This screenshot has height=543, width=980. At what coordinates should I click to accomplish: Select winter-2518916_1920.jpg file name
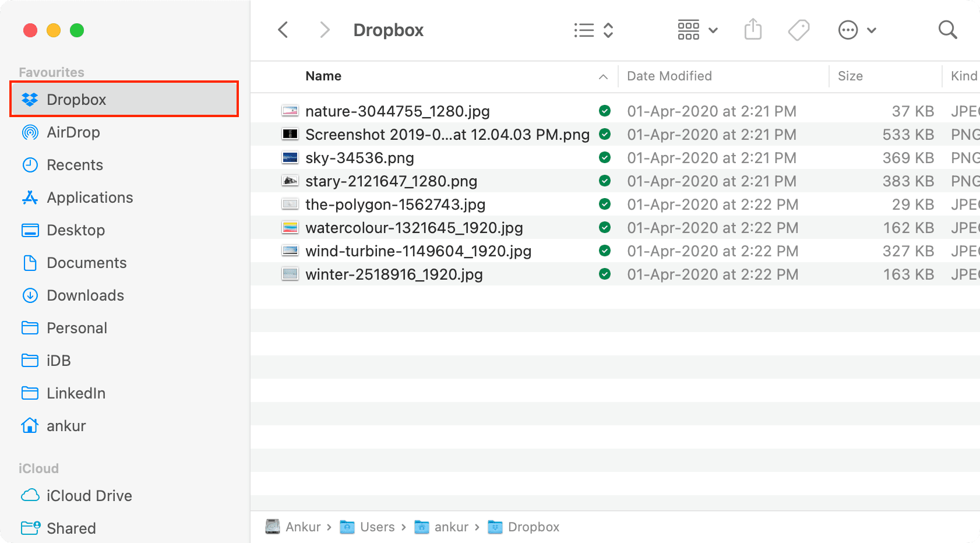[x=394, y=274]
